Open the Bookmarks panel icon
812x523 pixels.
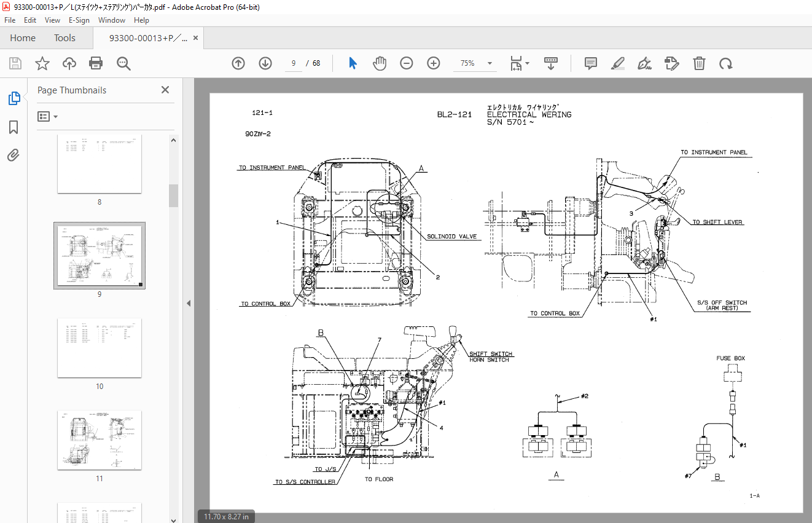click(x=14, y=127)
